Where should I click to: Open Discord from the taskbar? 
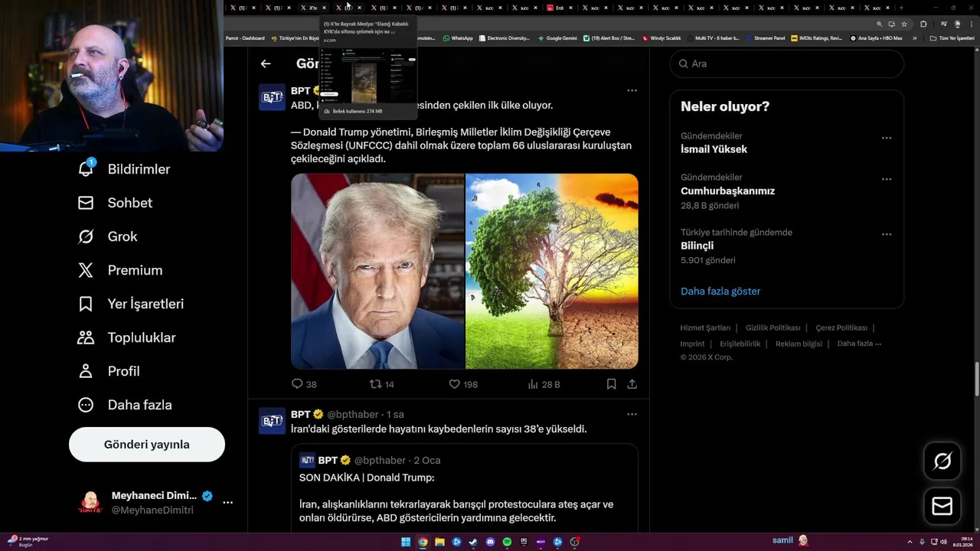[x=490, y=542]
